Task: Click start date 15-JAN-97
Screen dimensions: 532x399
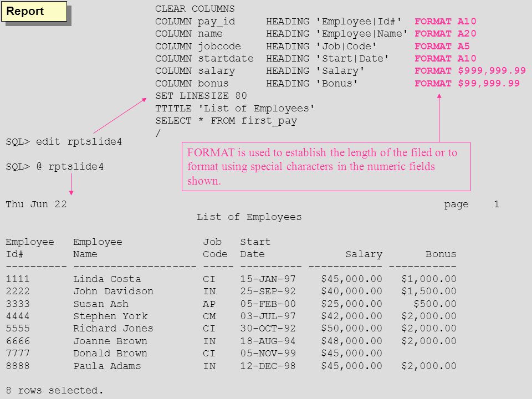Action: pos(268,279)
